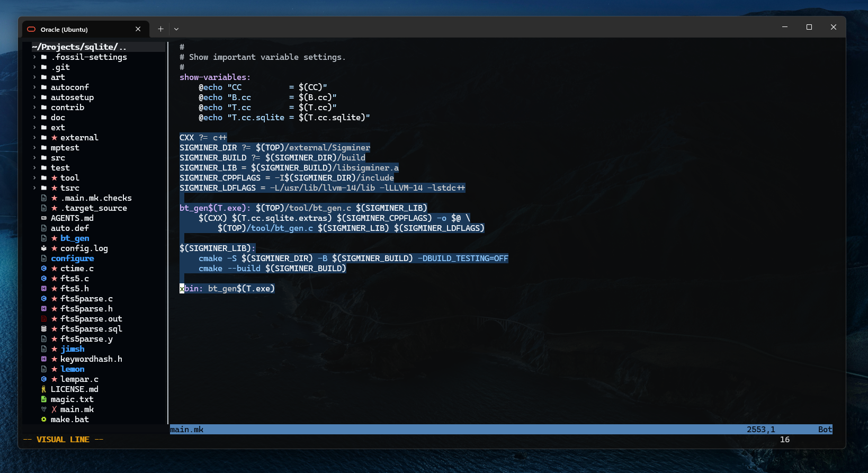Click the fts5parse.out file icon
This screenshot has height=473, width=868.
(x=44, y=319)
